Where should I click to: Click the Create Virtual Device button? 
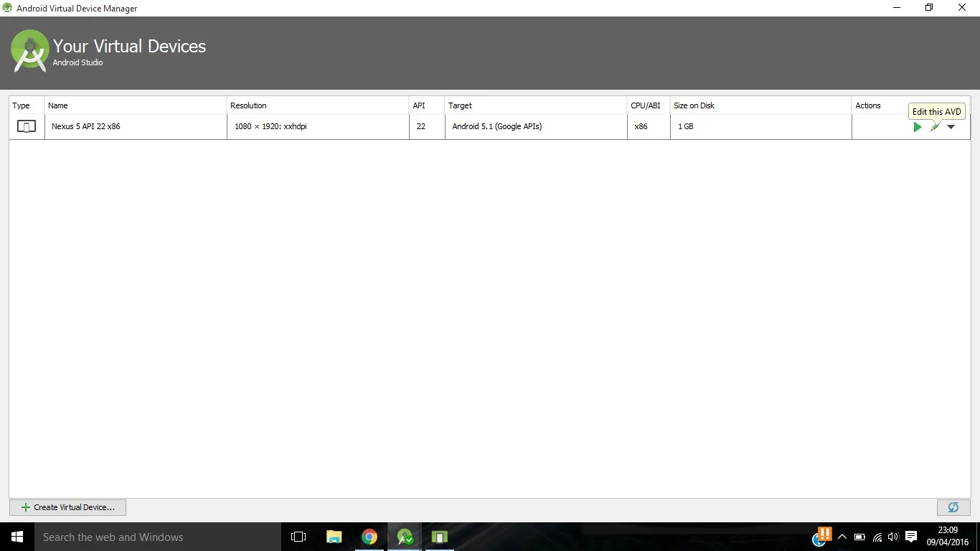(67, 507)
